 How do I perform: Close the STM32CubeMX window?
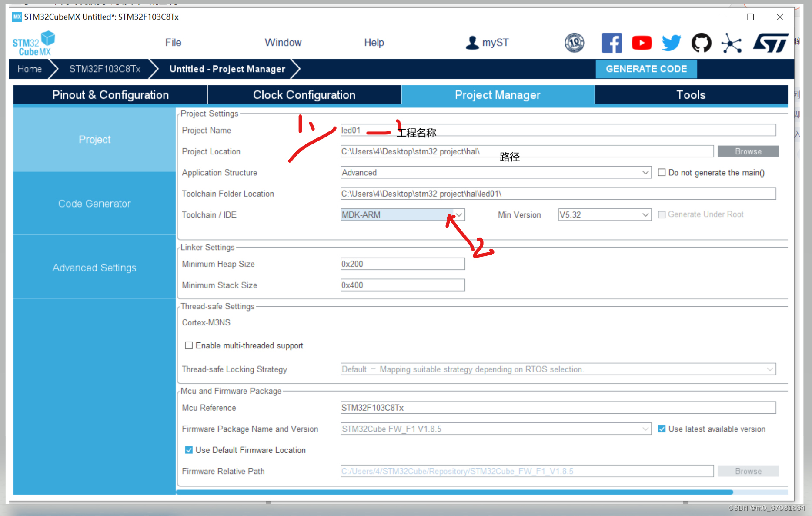779,17
